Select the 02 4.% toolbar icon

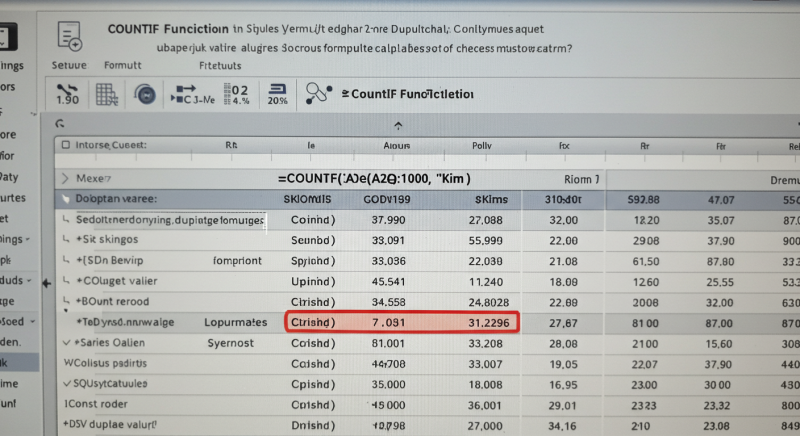point(236,94)
